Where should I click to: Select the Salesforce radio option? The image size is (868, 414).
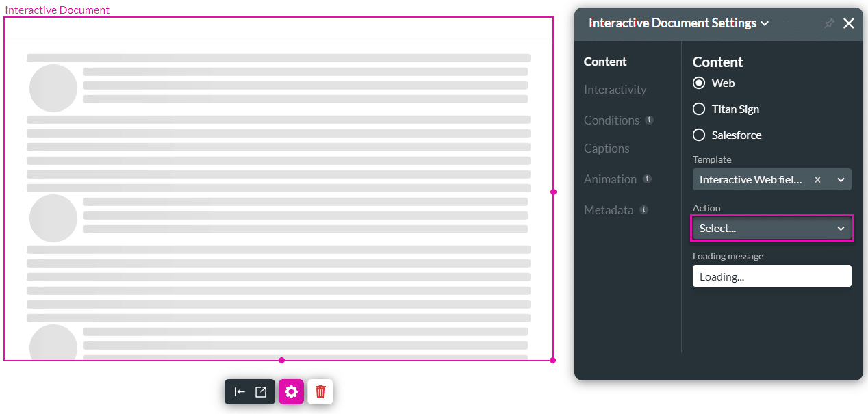click(x=699, y=135)
